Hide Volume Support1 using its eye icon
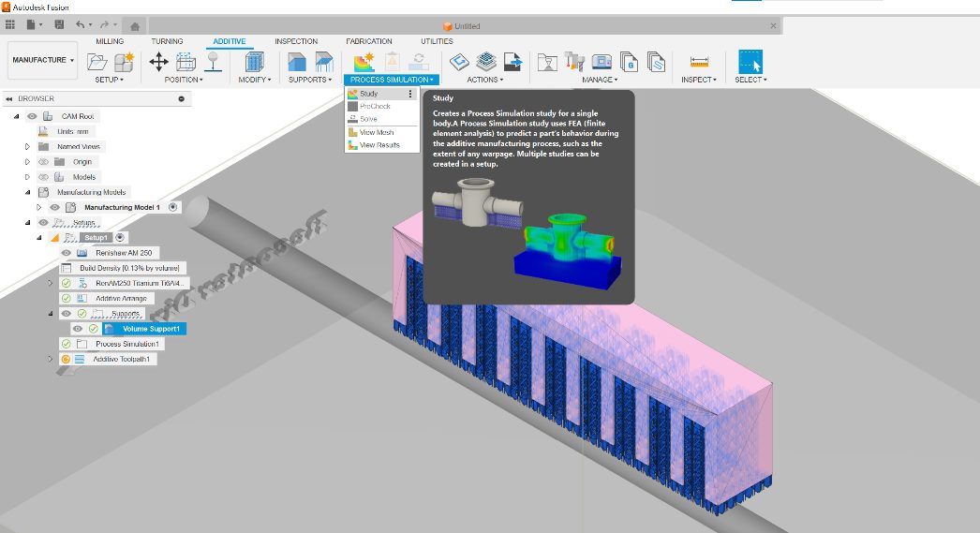This screenshot has height=533, width=980. pyautogui.click(x=78, y=329)
